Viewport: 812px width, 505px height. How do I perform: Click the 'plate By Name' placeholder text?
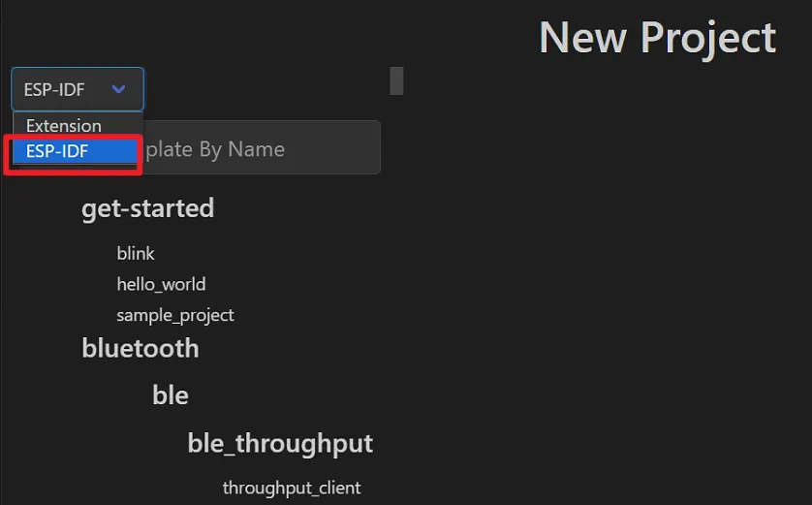[215, 149]
